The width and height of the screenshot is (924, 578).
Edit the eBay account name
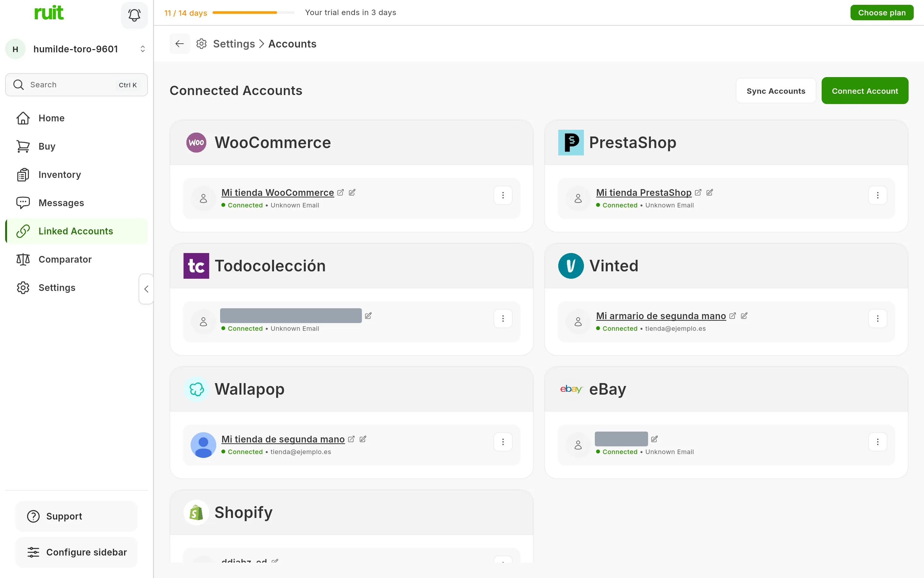tap(654, 439)
